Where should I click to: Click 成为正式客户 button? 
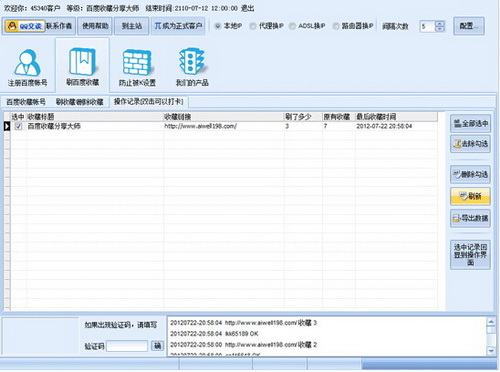pos(178,26)
